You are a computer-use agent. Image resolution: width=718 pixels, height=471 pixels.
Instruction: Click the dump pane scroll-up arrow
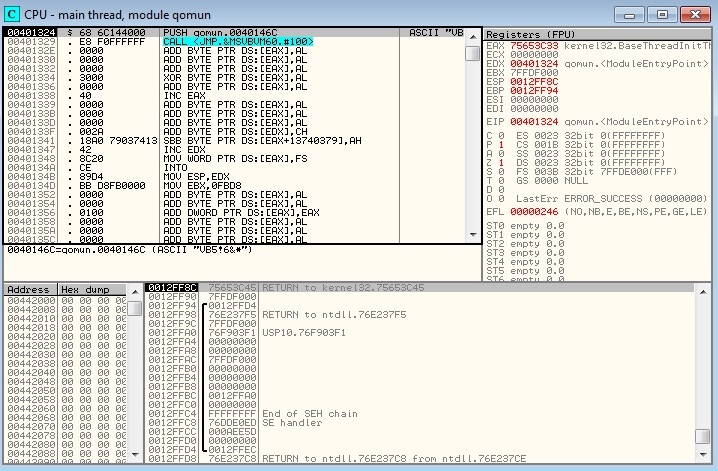pos(134,290)
